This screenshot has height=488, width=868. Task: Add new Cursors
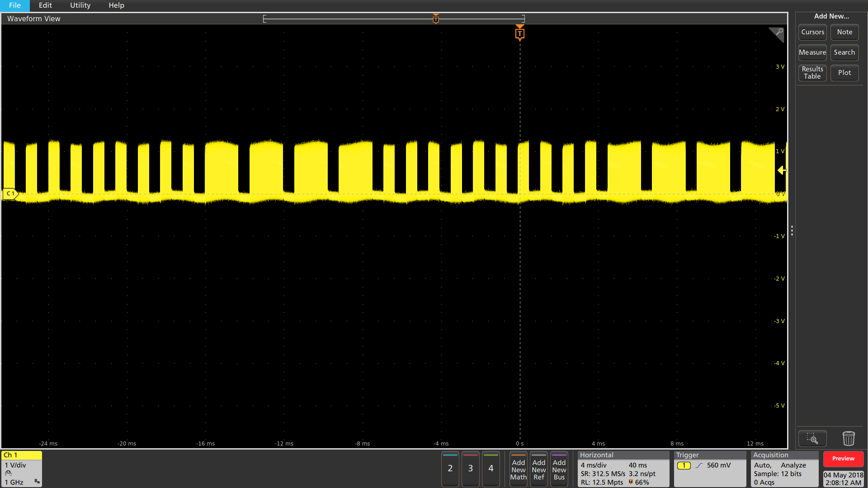tap(812, 32)
